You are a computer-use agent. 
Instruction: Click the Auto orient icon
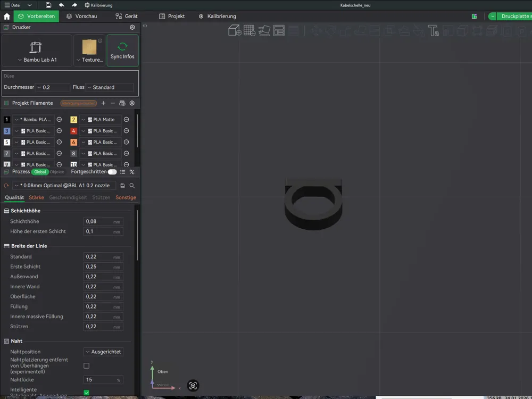264,30
